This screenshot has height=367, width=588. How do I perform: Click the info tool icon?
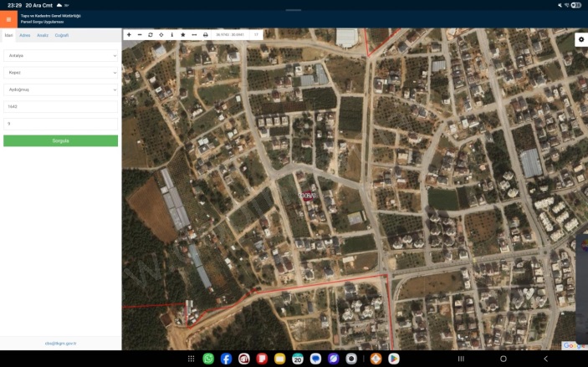click(x=172, y=35)
